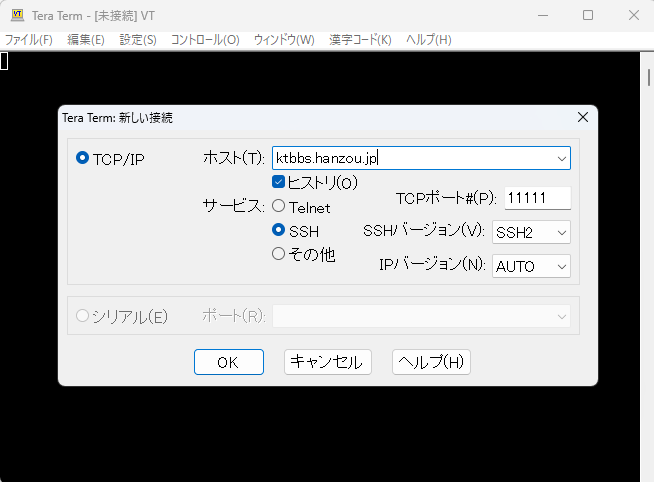
Task: Pick the その他 service option
Action: [279, 254]
